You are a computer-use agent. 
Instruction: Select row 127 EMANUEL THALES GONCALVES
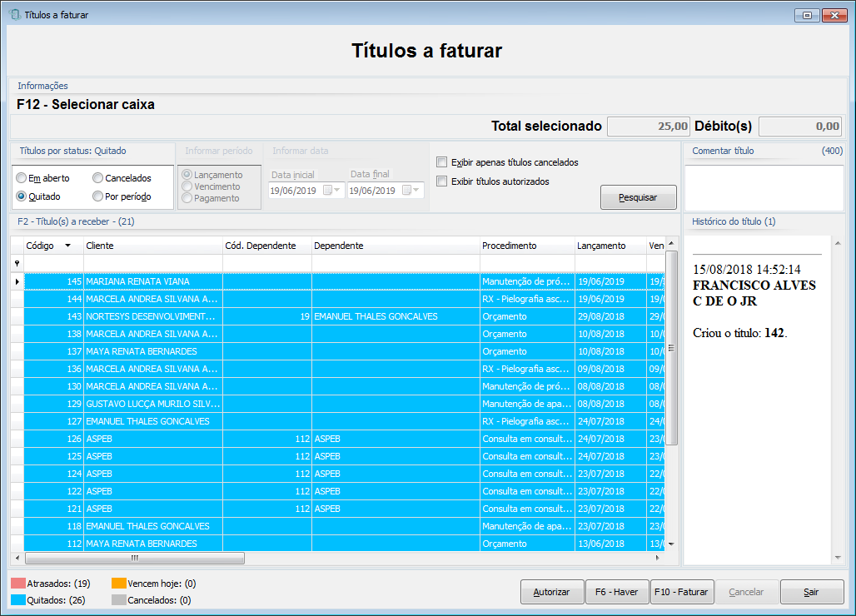click(x=344, y=421)
